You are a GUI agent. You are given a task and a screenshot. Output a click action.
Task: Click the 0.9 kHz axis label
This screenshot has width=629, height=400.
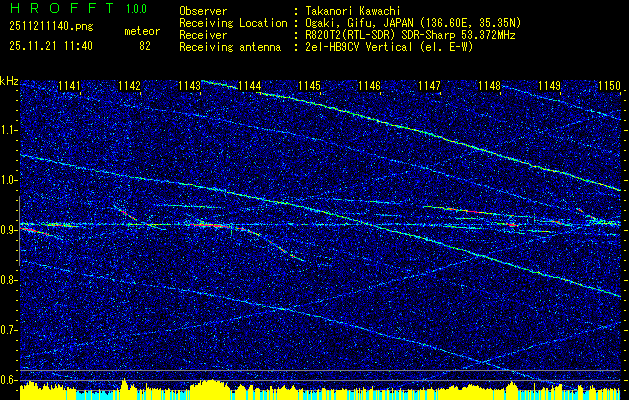click(8, 230)
